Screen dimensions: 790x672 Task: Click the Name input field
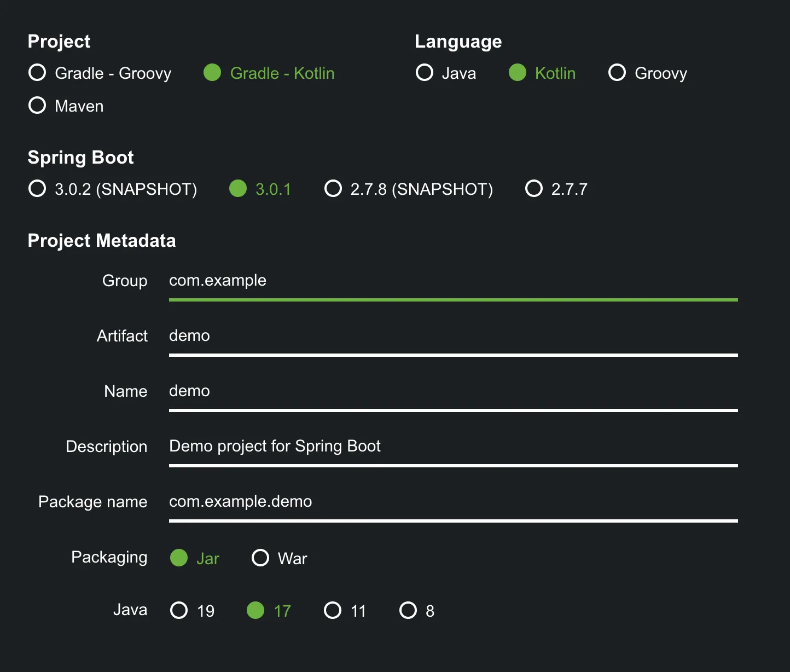[453, 391]
